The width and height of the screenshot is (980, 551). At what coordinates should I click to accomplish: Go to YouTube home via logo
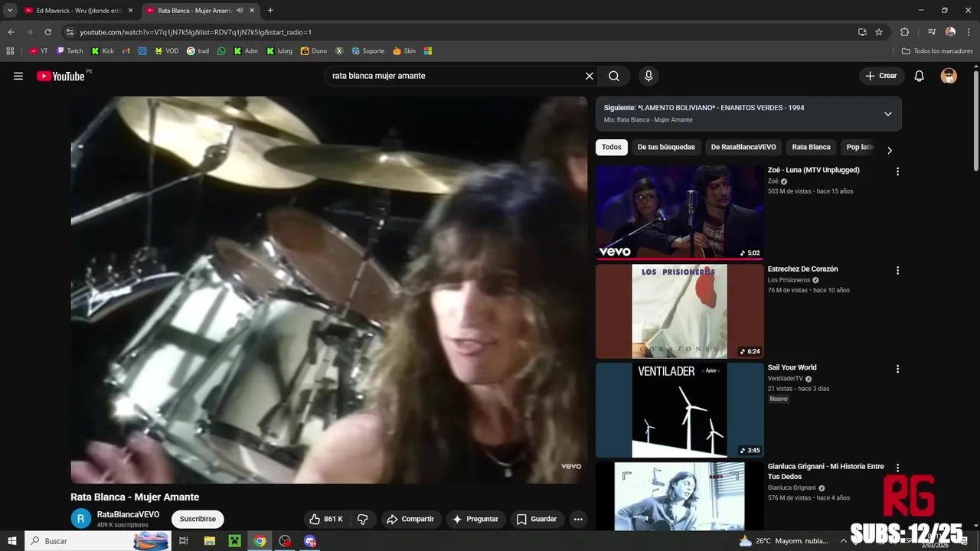click(x=60, y=76)
